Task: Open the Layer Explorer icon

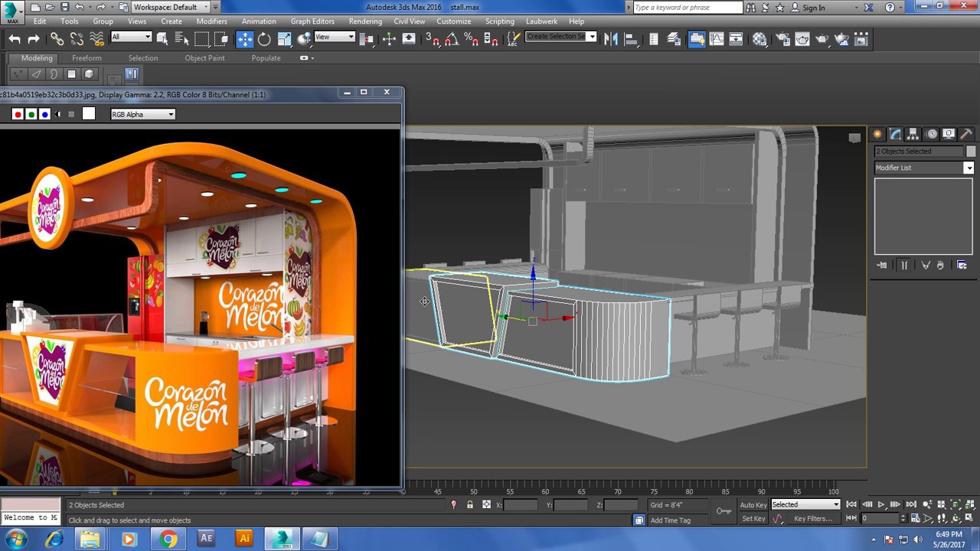Action: tap(674, 39)
